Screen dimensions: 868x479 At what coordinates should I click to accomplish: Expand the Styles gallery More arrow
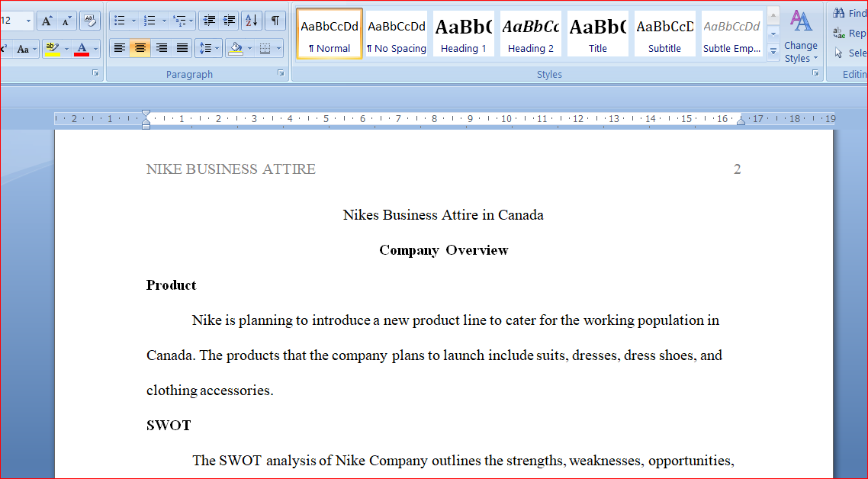[773, 53]
